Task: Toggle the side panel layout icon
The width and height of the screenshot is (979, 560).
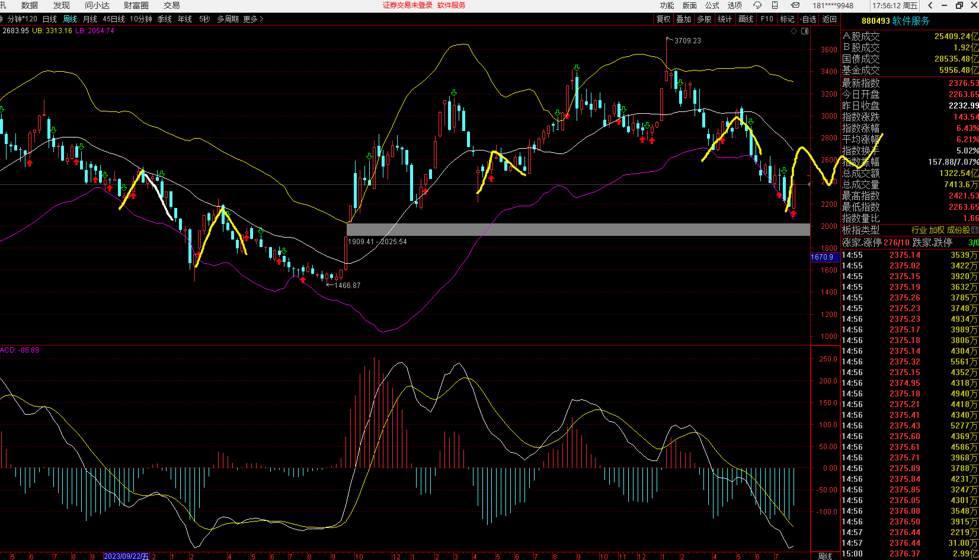Action: pyautogui.click(x=805, y=31)
